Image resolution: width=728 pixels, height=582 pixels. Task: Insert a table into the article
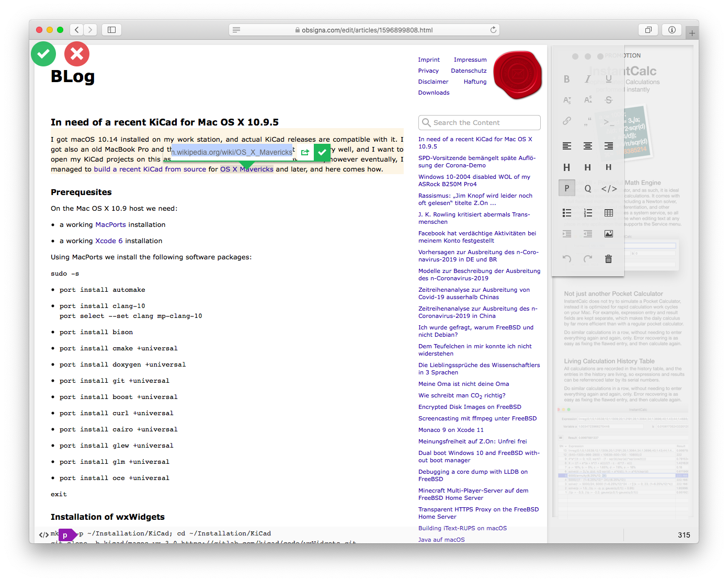pyautogui.click(x=609, y=213)
